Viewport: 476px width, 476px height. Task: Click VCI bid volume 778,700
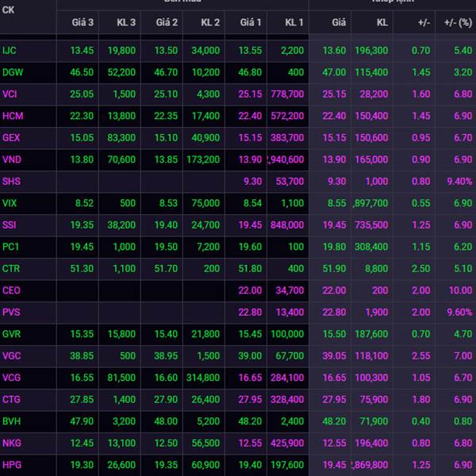[287, 94]
